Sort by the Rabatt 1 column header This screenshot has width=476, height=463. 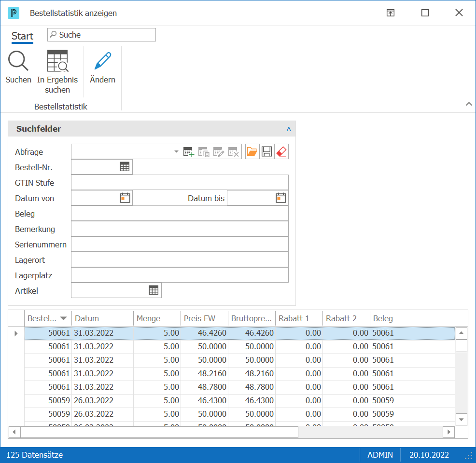click(299, 318)
